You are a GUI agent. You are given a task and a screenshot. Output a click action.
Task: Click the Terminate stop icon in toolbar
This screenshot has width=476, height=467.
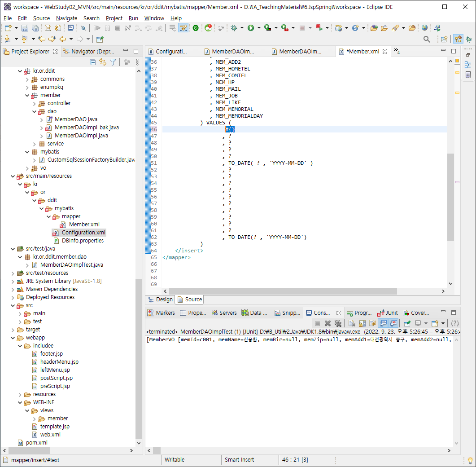118,28
